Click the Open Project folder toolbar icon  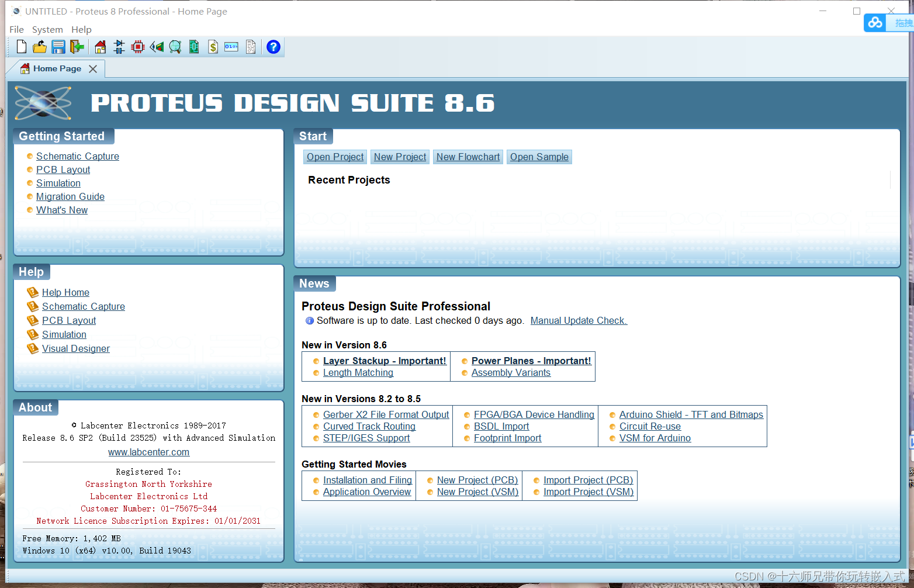tap(40, 47)
